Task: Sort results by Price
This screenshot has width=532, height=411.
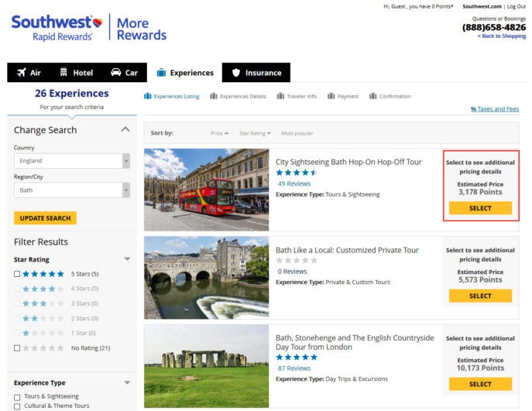Action: 219,133
